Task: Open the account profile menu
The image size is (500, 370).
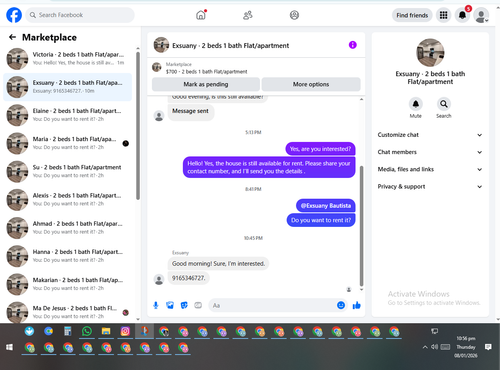Action: pyautogui.click(x=481, y=15)
